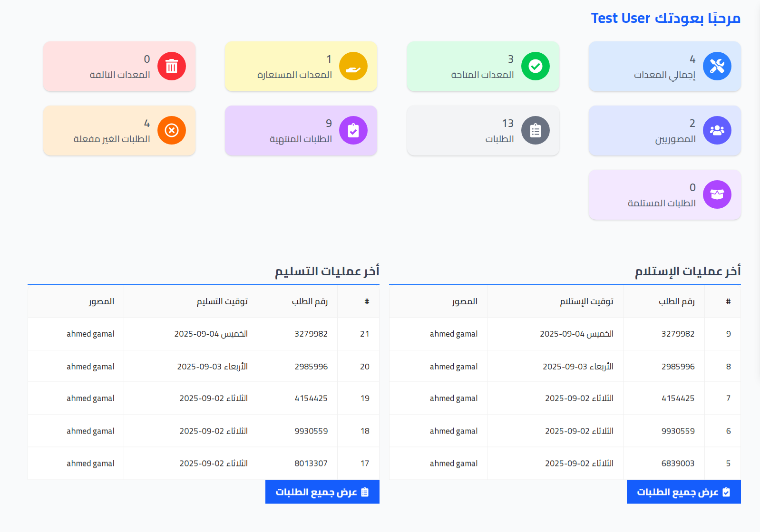Click the inbox icon on الطلبات المستلمة card
This screenshot has height=532, width=760.
[x=717, y=194]
